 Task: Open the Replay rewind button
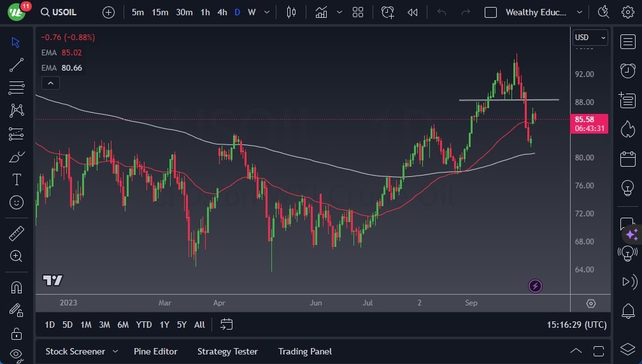(413, 12)
